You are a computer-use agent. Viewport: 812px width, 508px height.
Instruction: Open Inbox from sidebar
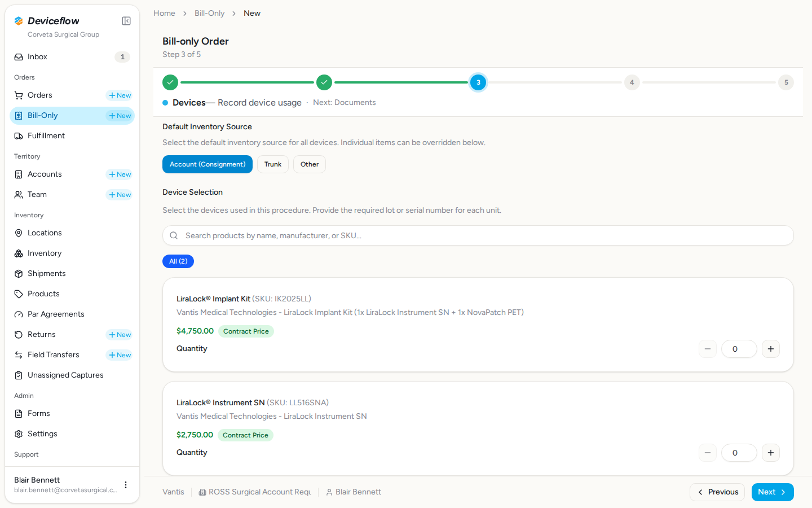tap(72, 57)
